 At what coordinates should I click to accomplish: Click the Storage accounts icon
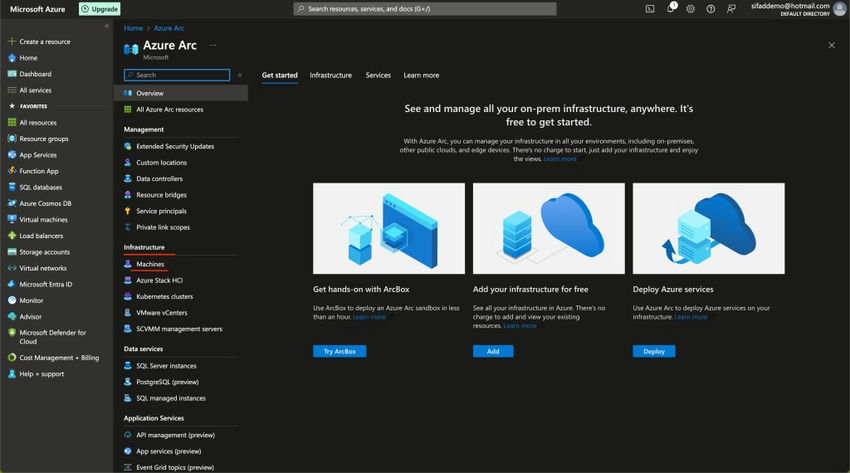(12, 252)
